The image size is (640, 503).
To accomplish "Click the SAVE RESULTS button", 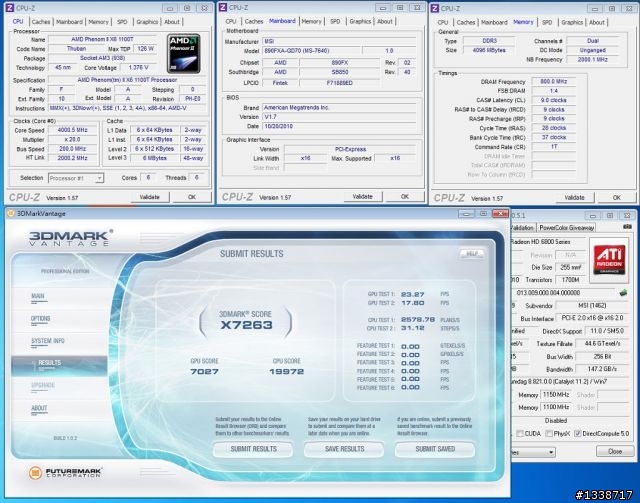I will 344,449.
